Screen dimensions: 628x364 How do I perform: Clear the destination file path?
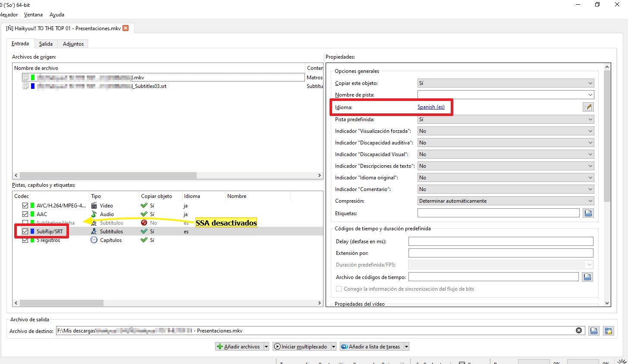[x=579, y=331]
